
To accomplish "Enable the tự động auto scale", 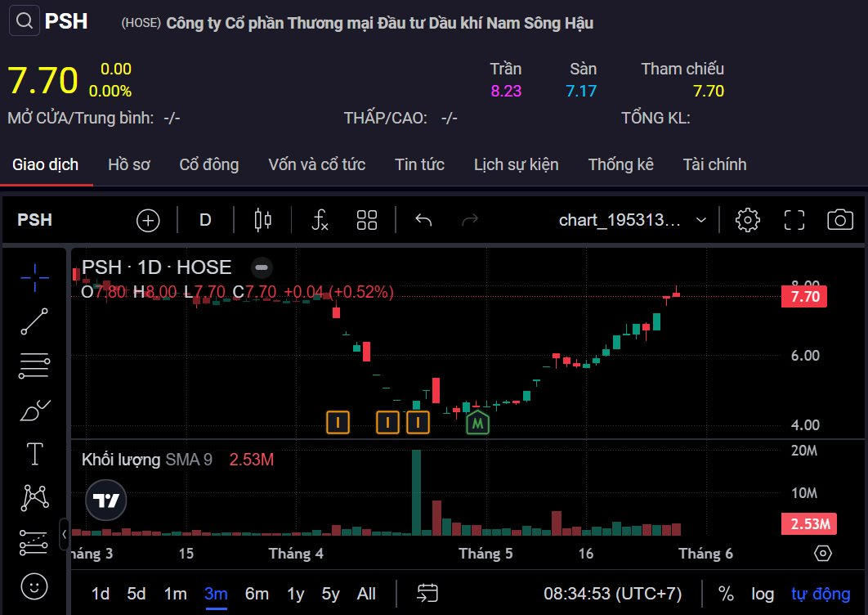I will click(x=821, y=594).
